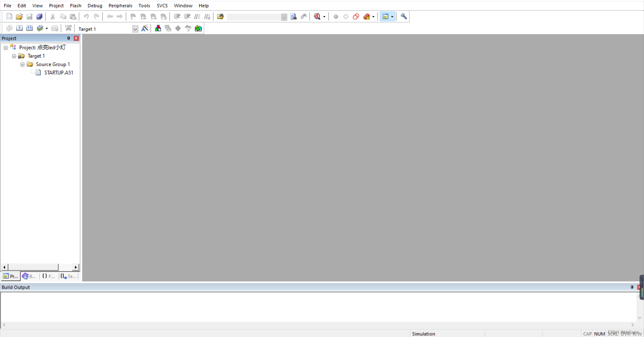The image size is (644, 337).
Task: Click the Indent selection icon
Action: (x=177, y=16)
